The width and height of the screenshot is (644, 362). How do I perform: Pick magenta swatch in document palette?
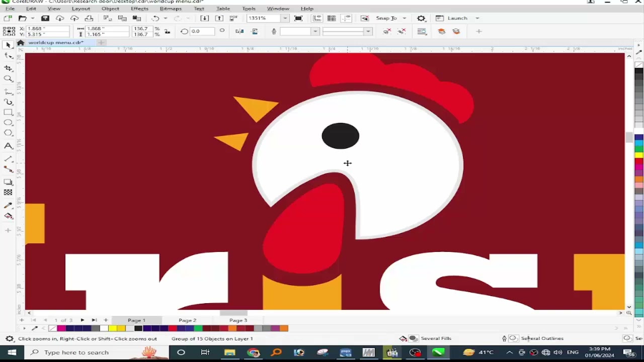click(61, 328)
